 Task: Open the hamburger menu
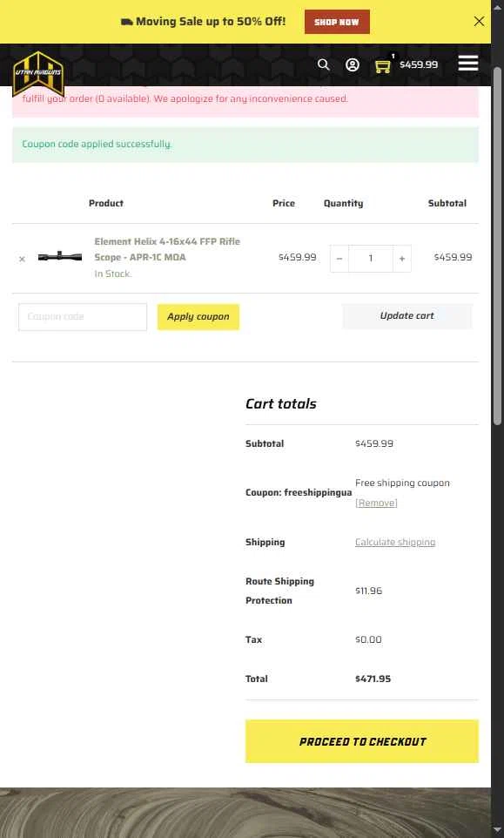(x=468, y=64)
